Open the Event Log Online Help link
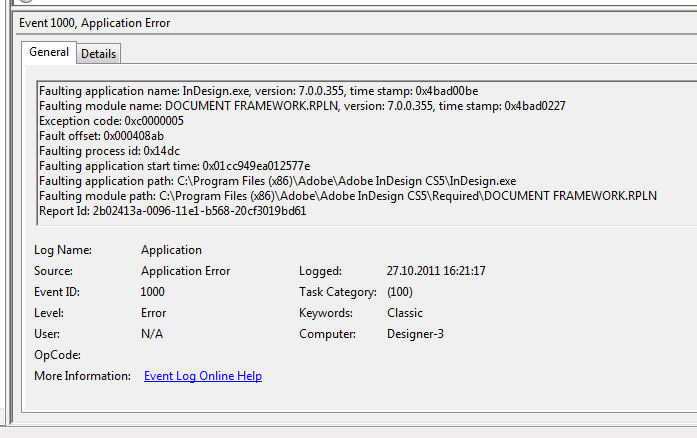The image size is (697, 438). click(203, 376)
